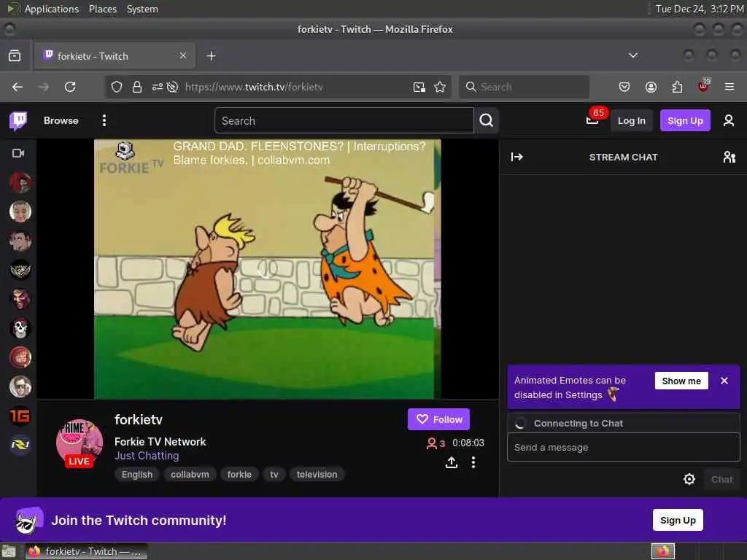
Task: Click the show desktop icon in taskbar
Action: pos(9,552)
